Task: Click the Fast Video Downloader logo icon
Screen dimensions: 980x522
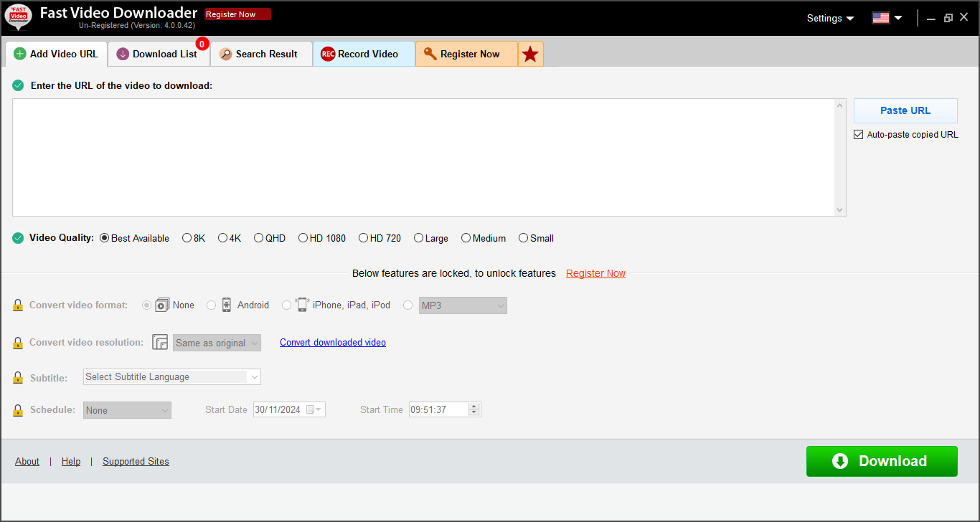Action: tap(19, 18)
